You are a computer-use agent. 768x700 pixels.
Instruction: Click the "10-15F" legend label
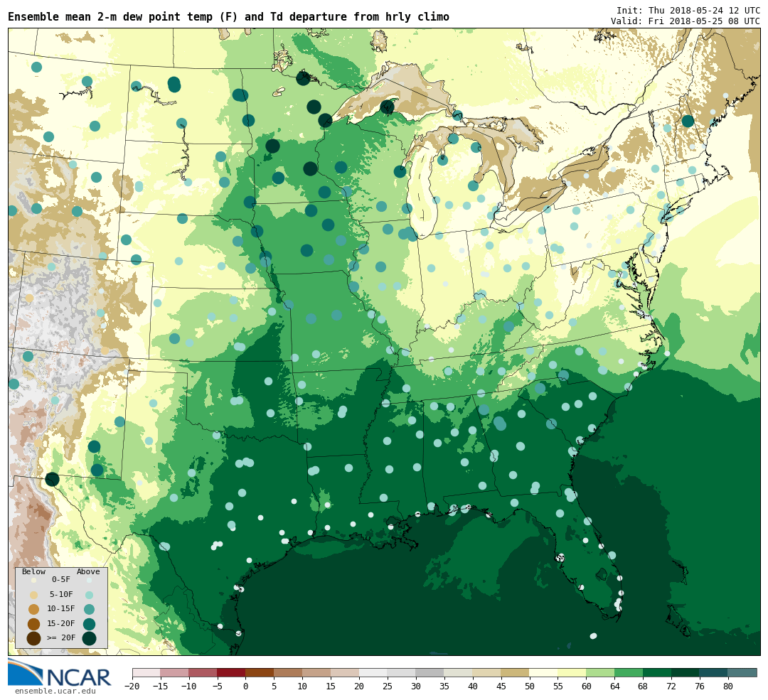[61, 609]
